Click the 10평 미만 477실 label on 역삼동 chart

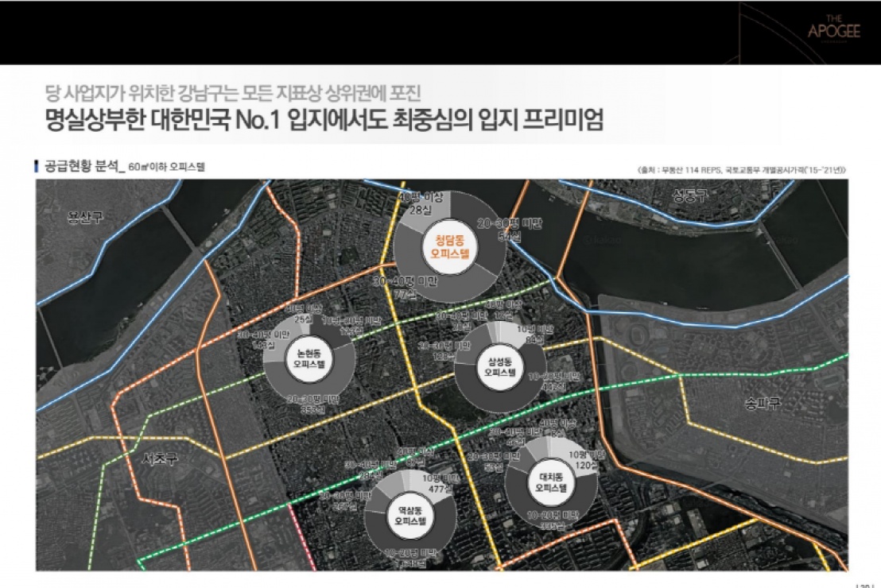(x=440, y=484)
